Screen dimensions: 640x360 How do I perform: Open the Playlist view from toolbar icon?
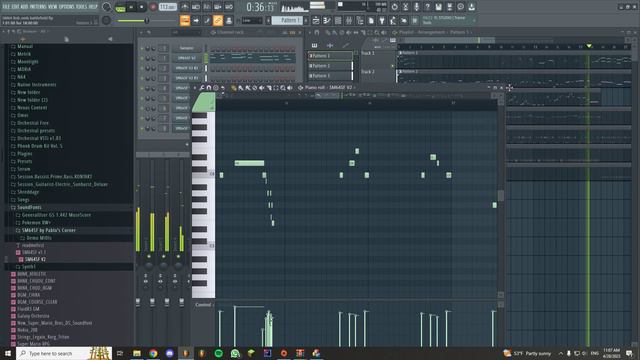(316, 20)
